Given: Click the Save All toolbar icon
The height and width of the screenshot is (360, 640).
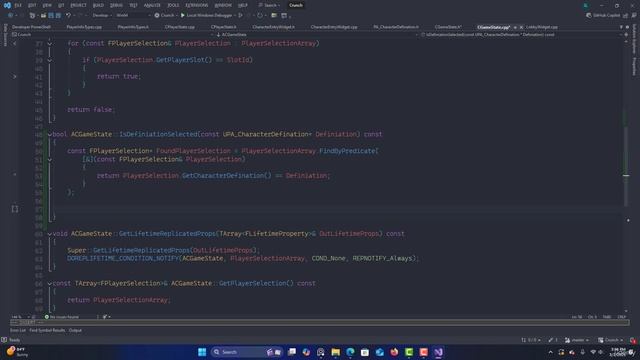Looking at the screenshot, I should [x=58, y=16].
